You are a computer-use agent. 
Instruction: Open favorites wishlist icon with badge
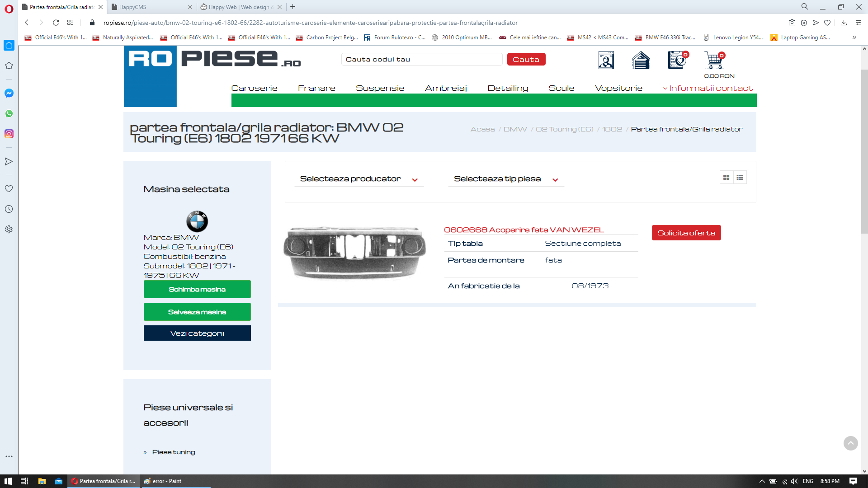[678, 60]
